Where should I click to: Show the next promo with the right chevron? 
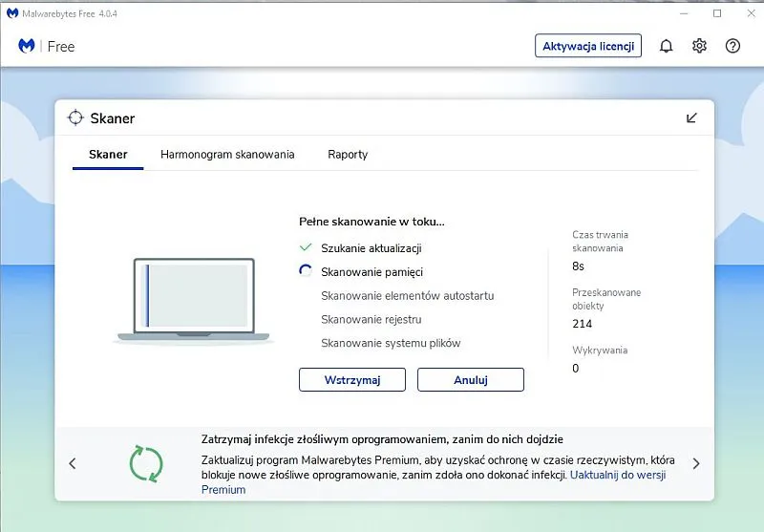(x=696, y=464)
